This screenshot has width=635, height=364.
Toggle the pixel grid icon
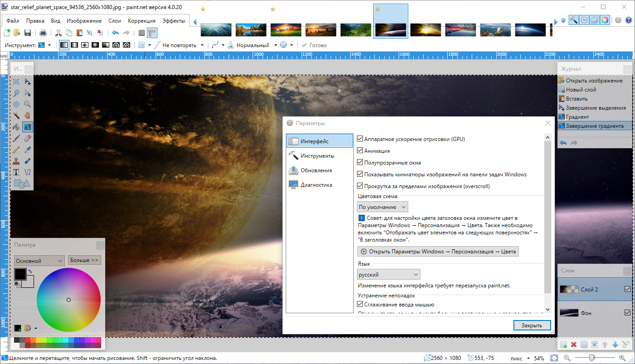point(142,33)
